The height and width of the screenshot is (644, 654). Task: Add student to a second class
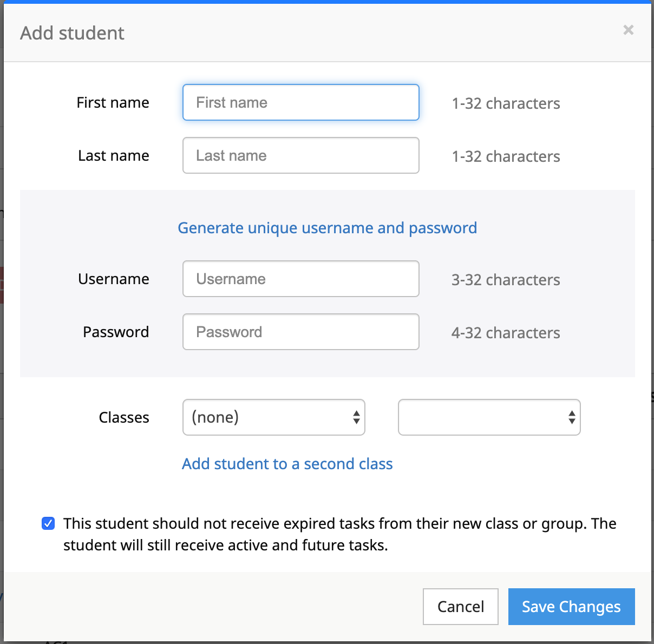pos(287,464)
